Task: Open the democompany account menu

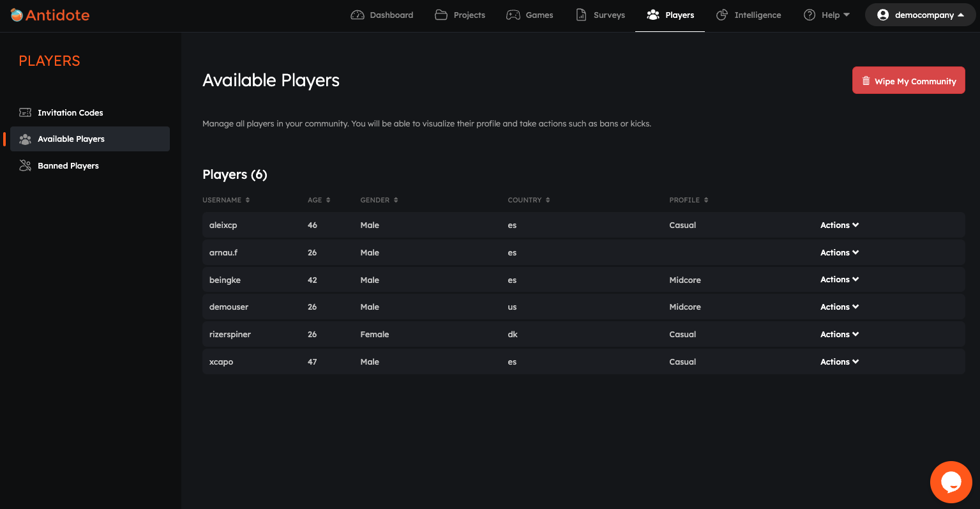Action: coord(920,15)
